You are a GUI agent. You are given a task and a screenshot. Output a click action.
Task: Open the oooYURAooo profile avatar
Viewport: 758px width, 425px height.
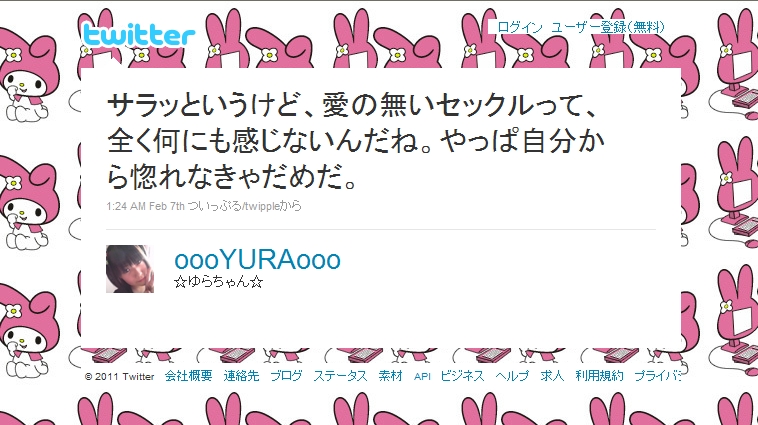(x=130, y=269)
